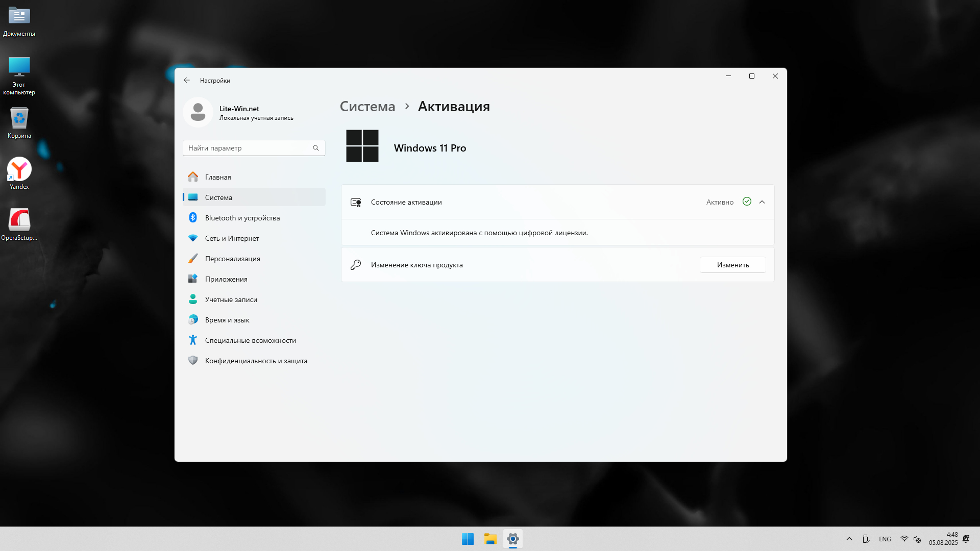Select Приложения in sidebar
The image size is (980, 551).
(x=226, y=279)
